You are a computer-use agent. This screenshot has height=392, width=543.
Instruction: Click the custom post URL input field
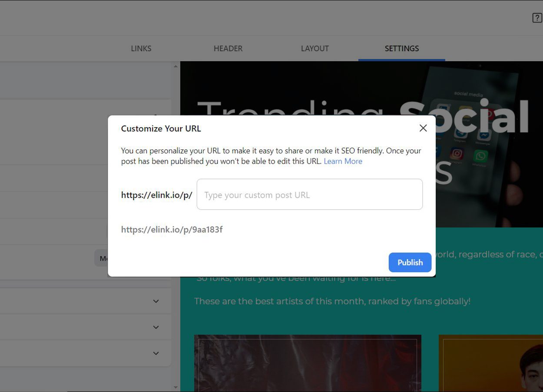[x=309, y=194]
